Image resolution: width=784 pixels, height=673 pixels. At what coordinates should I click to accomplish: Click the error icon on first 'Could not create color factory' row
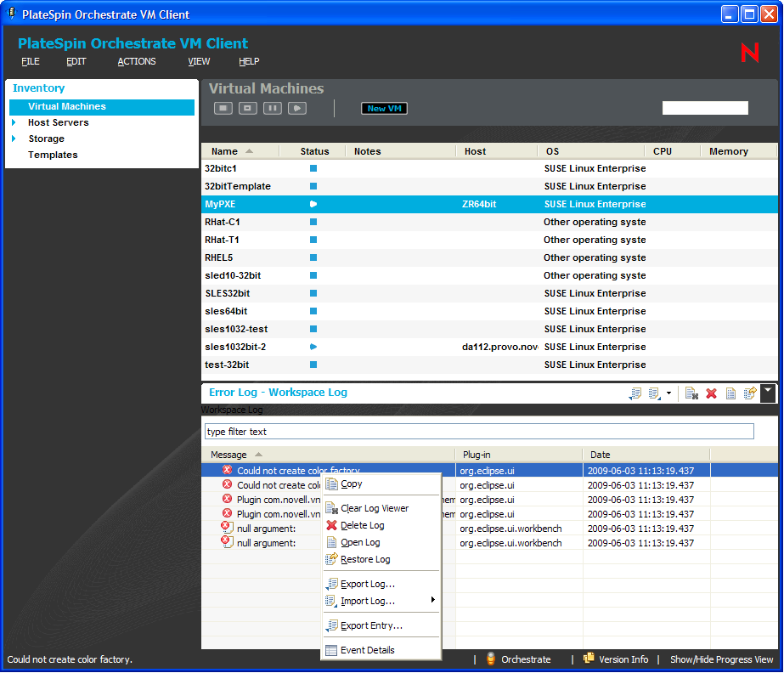click(x=227, y=470)
